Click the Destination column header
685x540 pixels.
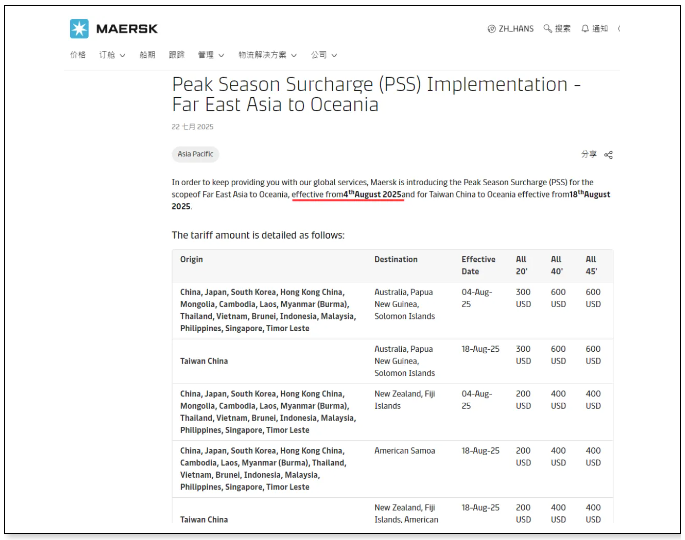click(x=396, y=260)
